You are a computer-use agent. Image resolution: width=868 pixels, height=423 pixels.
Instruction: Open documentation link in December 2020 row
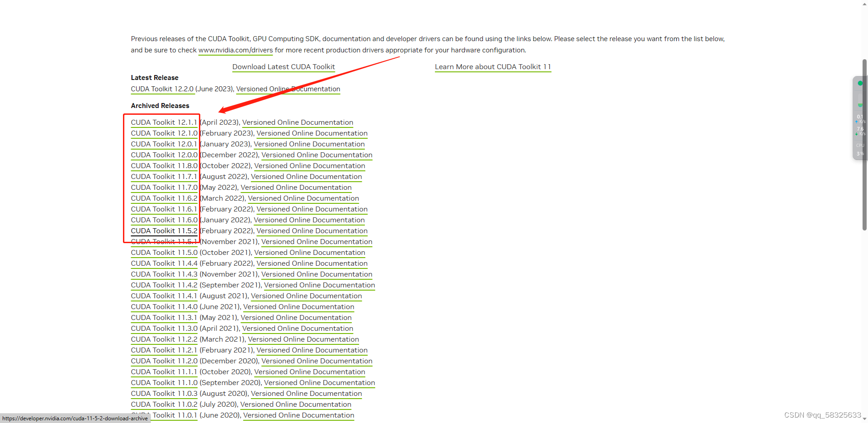coord(317,361)
